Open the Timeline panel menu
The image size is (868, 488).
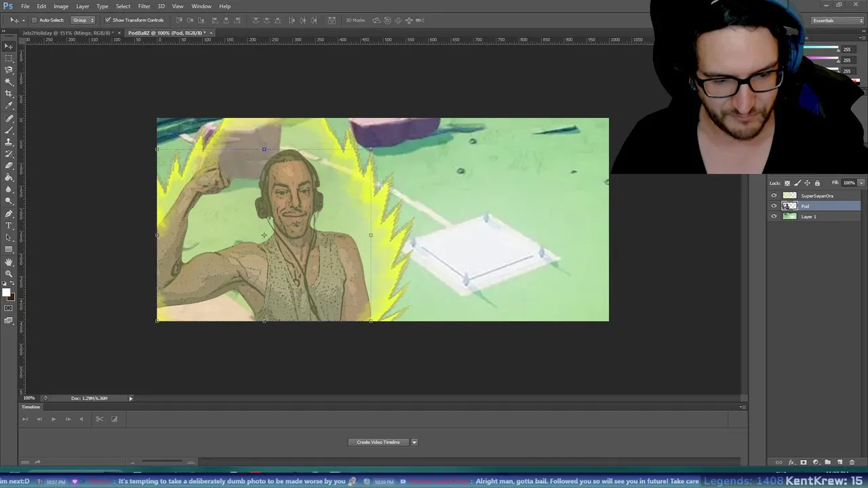[743, 407]
